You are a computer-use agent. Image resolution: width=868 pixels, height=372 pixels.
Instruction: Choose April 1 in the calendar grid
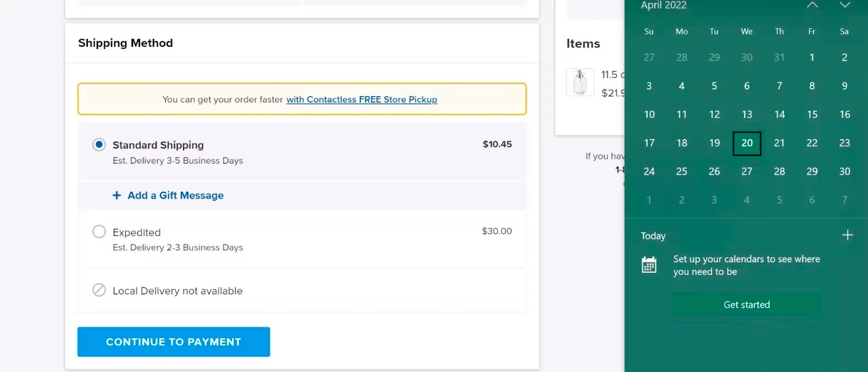pyautogui.click(x=812, y=57)
